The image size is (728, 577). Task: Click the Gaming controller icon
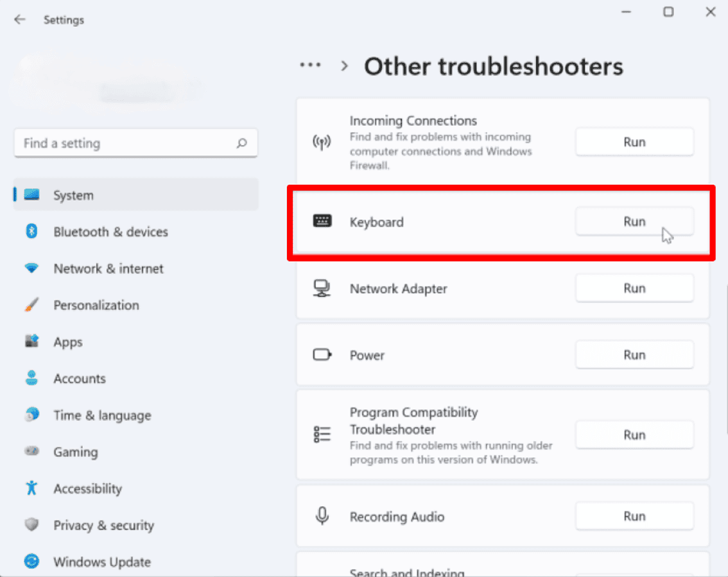pos(31,451)
